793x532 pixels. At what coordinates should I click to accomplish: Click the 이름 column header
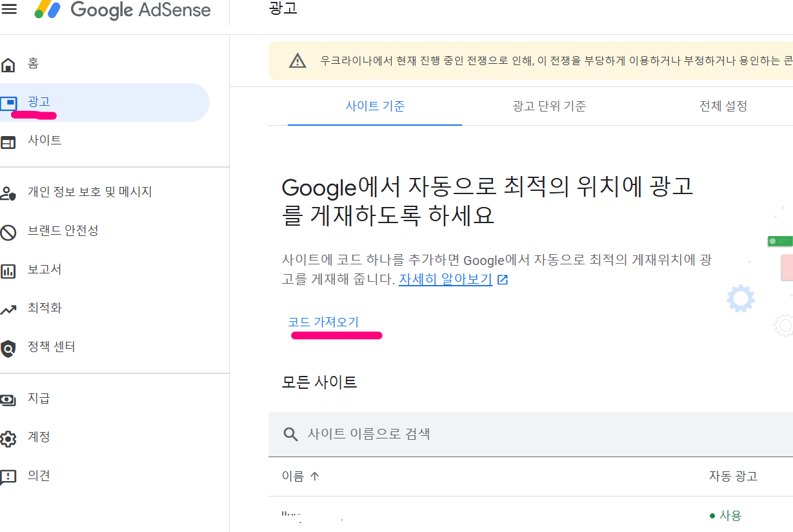click(x=293, y=477)
